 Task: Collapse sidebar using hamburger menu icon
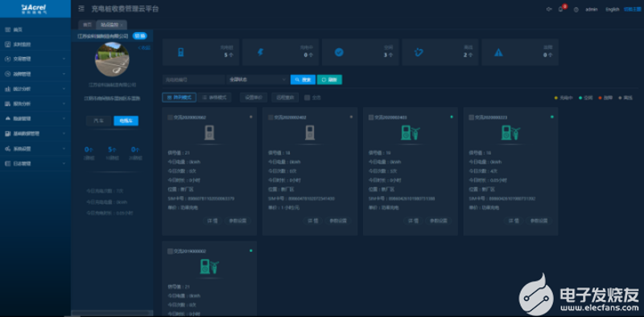81,9
